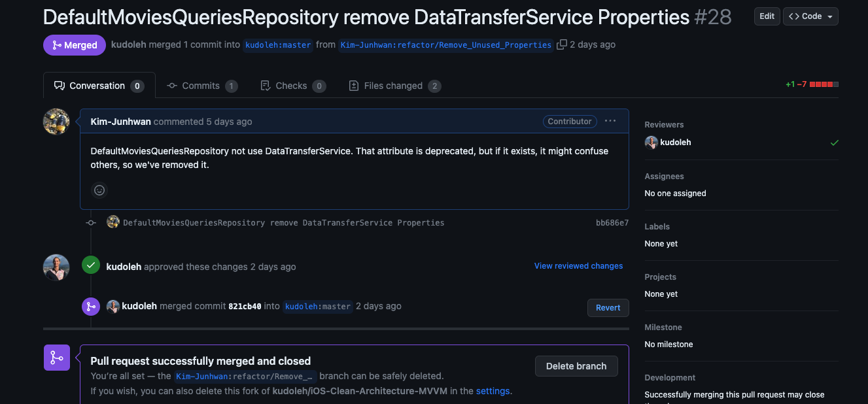Click View reviewed changes link
Viewport: 868px width, 404px height.
pos(578,266)
